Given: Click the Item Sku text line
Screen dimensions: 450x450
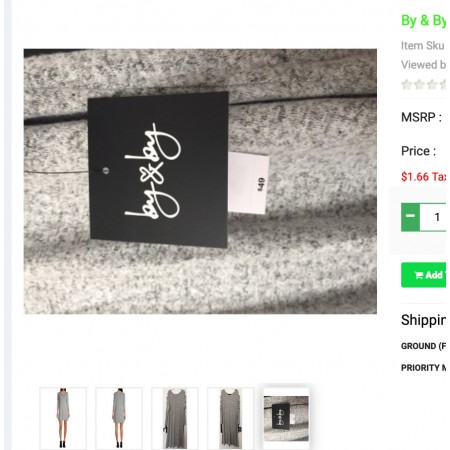Looking at the screenshot, I should 423,46.
